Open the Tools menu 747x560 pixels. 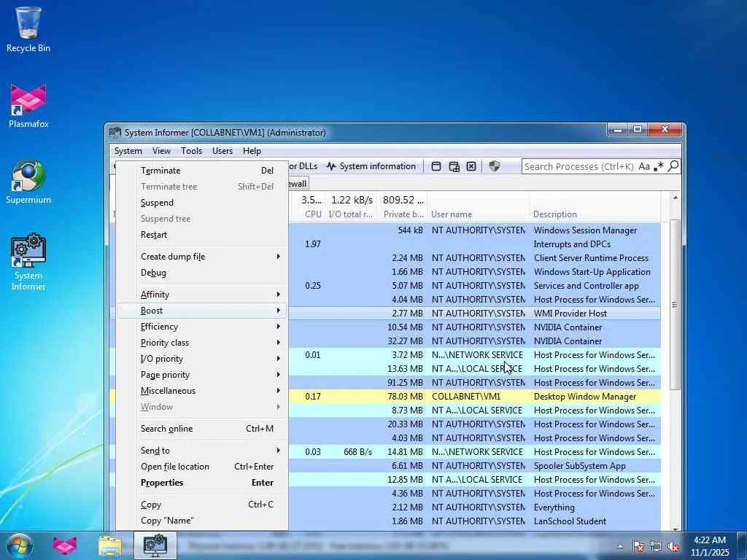(192, 151)
